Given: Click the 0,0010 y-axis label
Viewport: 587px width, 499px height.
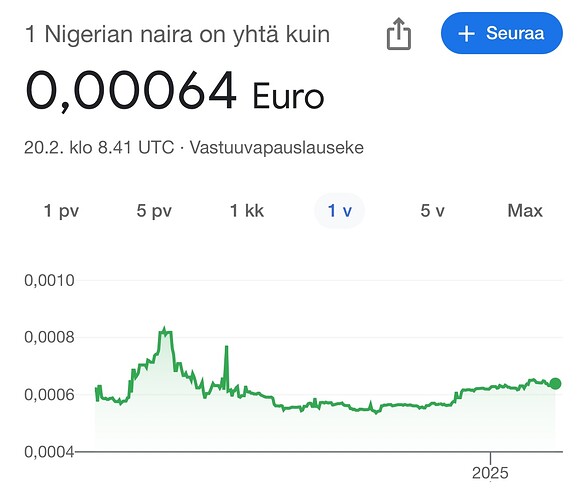Looking at the screenshot, I should (49, 280).
